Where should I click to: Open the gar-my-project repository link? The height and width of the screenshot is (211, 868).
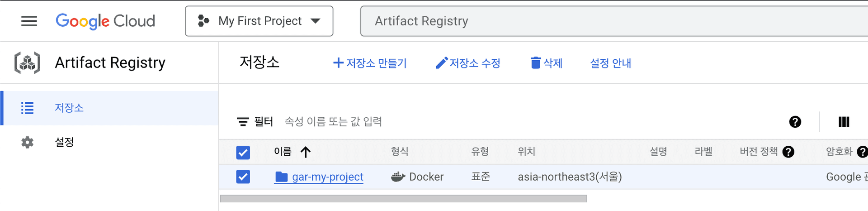coord(327,177)
